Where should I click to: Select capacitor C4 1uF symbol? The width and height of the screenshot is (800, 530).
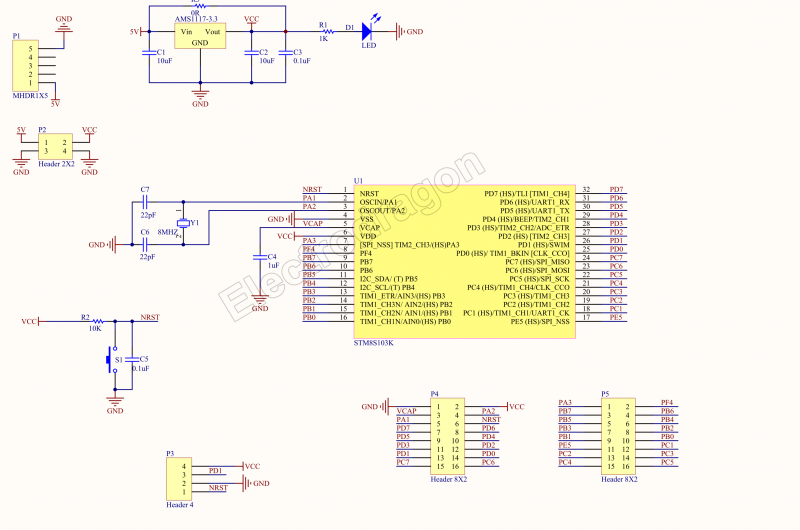click(x=260, y=257)
